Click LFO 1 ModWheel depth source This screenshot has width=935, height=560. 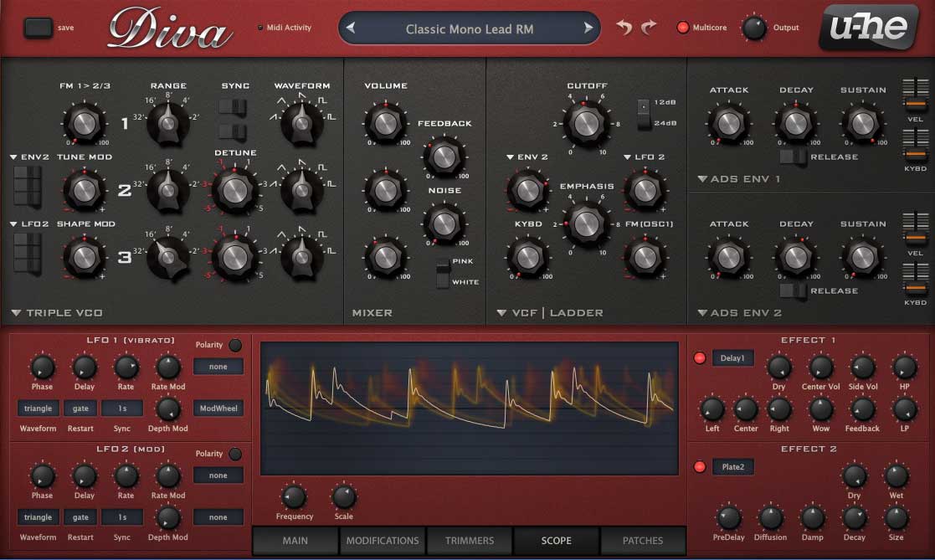click(x=218, y=408)
